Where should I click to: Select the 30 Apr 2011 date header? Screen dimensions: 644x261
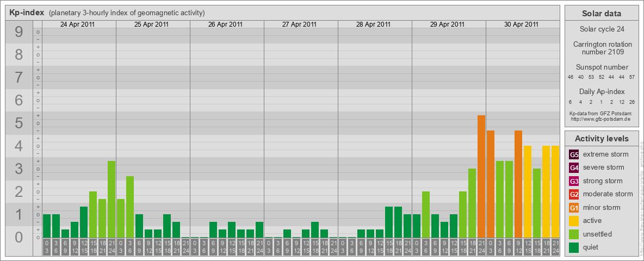(521, 24)
